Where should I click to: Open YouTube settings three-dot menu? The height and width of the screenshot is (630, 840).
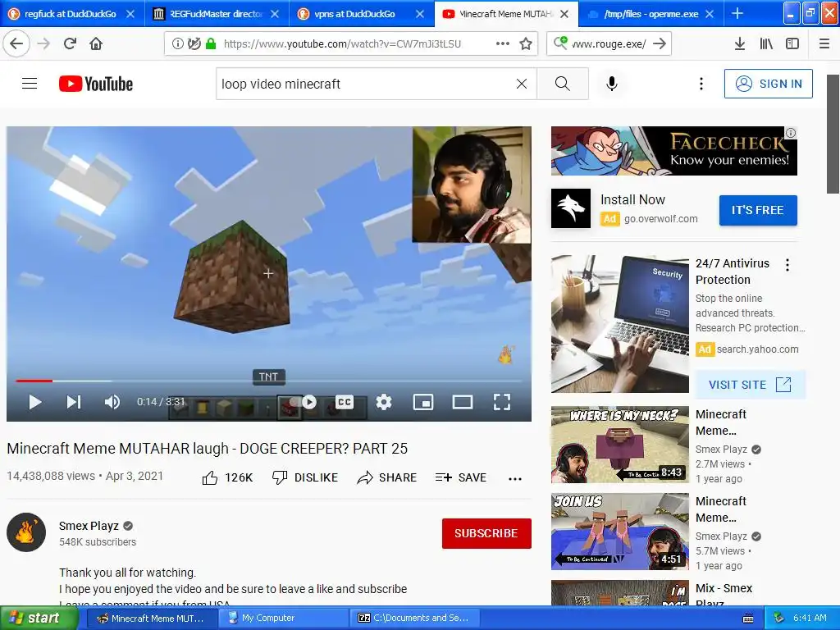701,84
